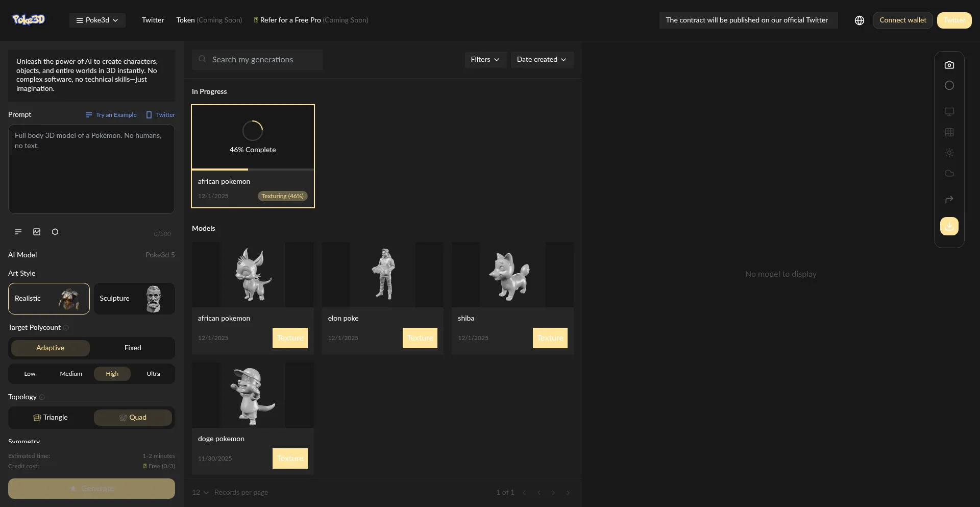Viewport: 980px width, 507px height.
Task: Open Twitter link in top navigation
Action: click(153, 20)
